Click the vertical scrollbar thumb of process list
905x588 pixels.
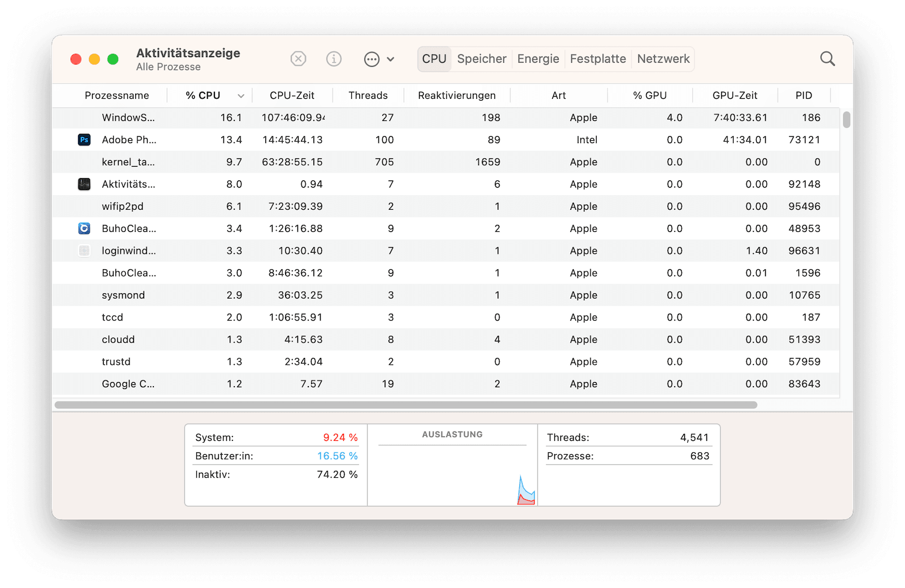(847, 120)
